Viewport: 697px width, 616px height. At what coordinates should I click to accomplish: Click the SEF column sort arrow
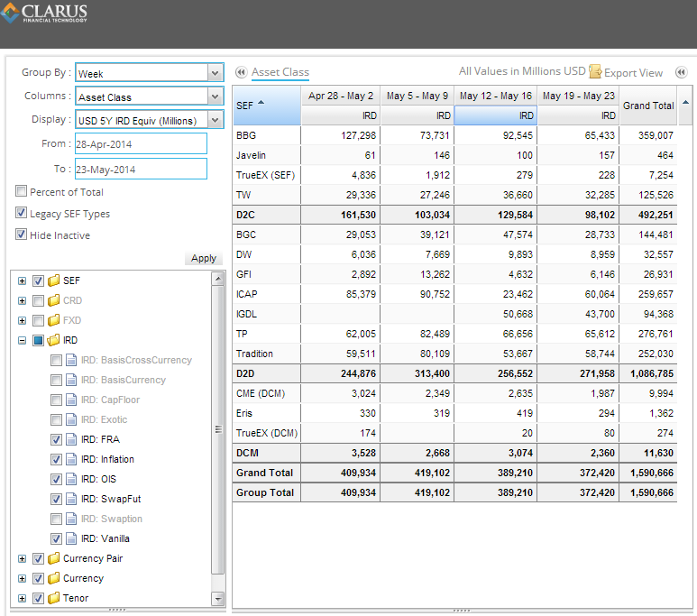[261, 102]
